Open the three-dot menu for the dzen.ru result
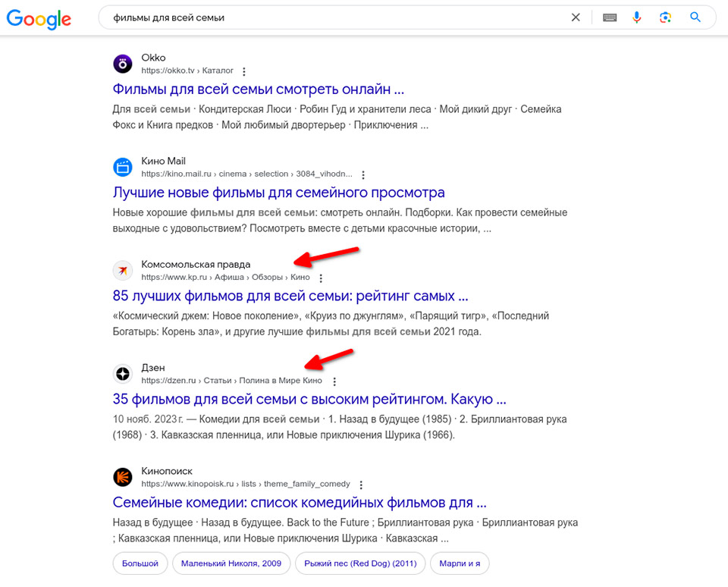 [x=334, y=381]
